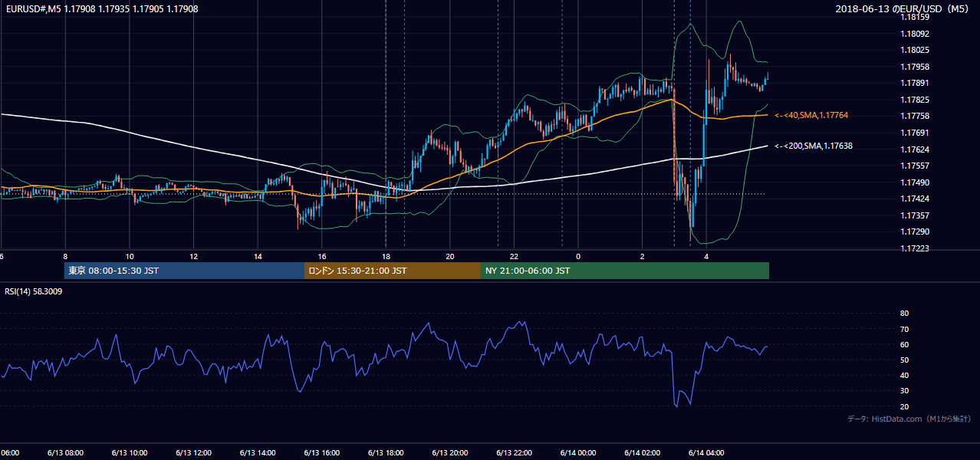
Task: Click the 200 SMA 1.17638 label
Action: pyautogui.click(x=814, y=146)
